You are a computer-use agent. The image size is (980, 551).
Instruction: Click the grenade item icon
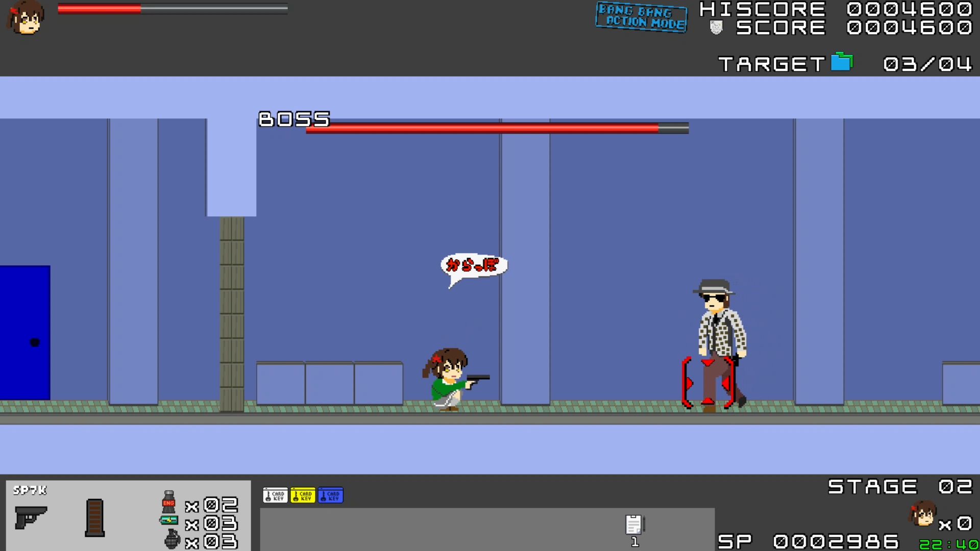point(173,539)
